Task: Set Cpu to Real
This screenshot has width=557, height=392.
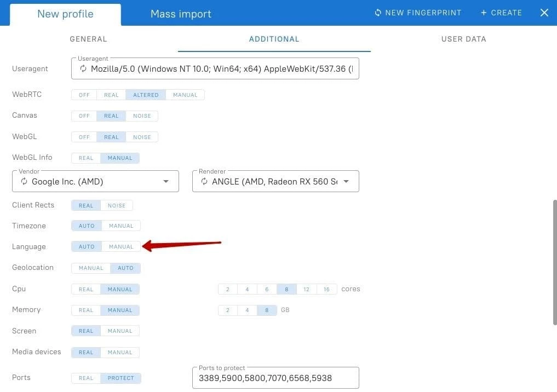Action: (x=86, y=290)
